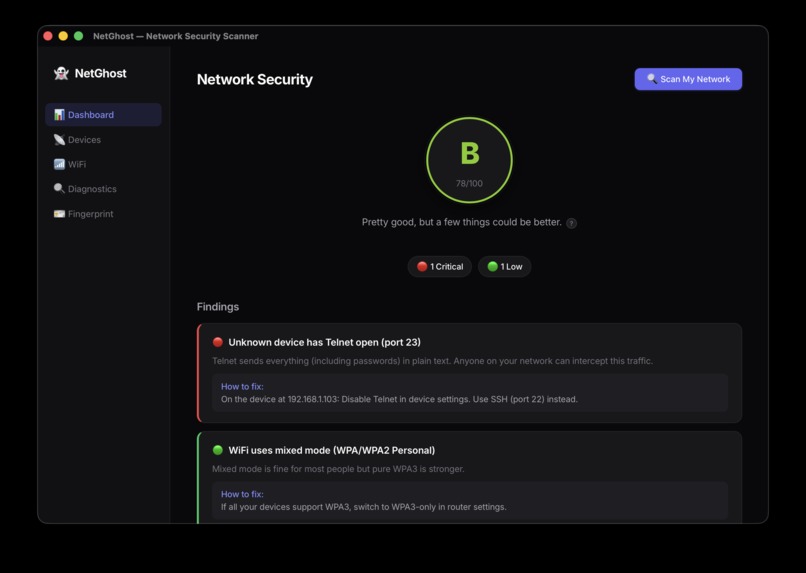
Task: Click the red dot in 1 Critical pill
Action: point(422,266)
